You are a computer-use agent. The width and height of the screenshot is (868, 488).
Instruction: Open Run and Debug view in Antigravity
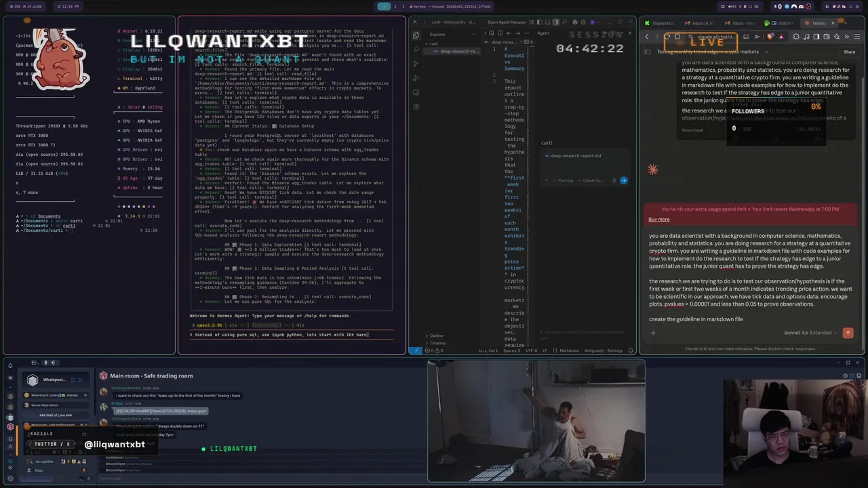[416, 78]
